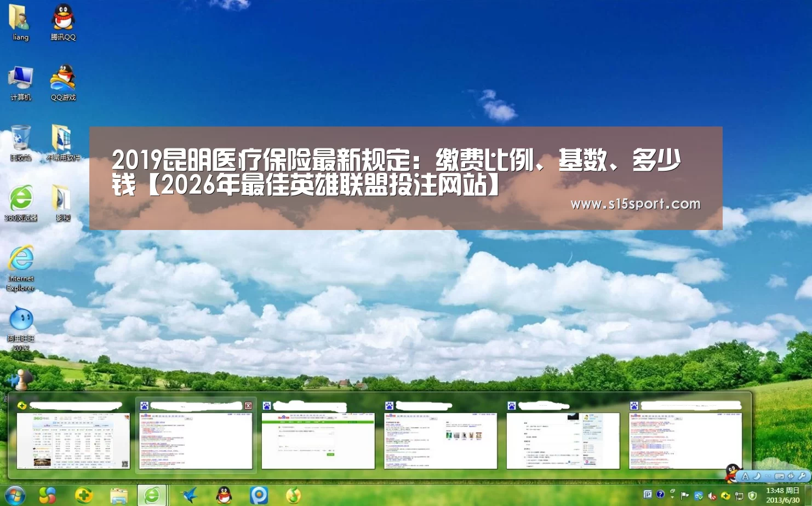Open the 腾讯QQ desktop shortcut
This screenshot has width=812, height=506.
click(x=63, y=22)
